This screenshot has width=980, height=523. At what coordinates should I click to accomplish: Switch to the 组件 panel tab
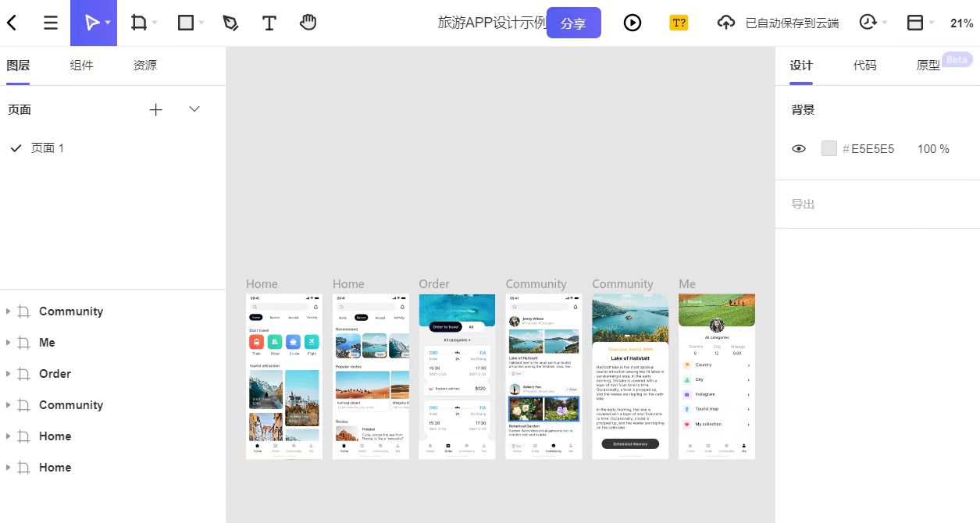coord(81,66)
